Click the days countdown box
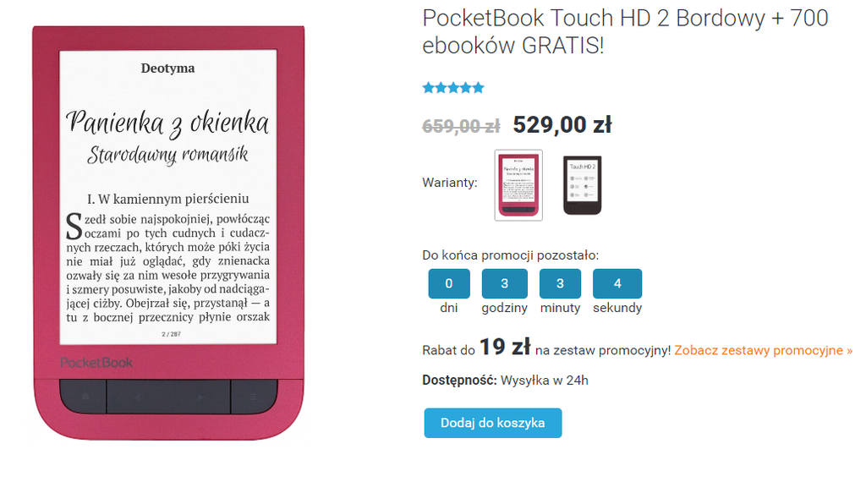 [449, 284]
